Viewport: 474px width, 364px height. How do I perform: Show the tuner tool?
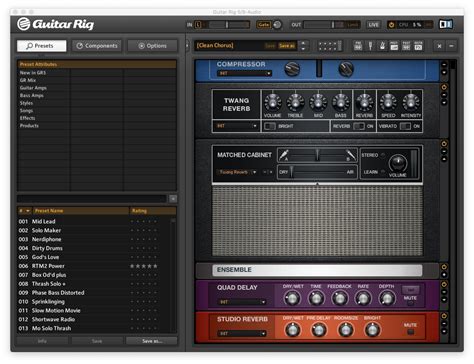[370, 46]
